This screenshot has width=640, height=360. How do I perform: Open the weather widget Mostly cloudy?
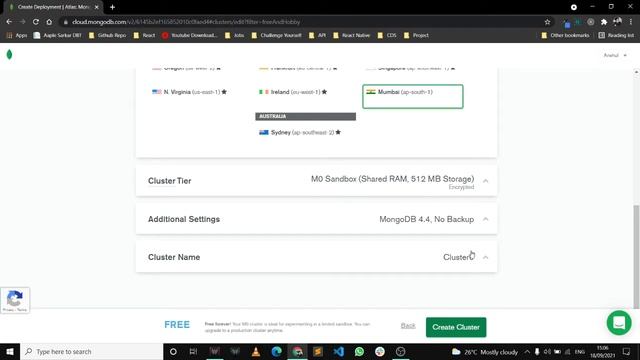coord(485,352)
